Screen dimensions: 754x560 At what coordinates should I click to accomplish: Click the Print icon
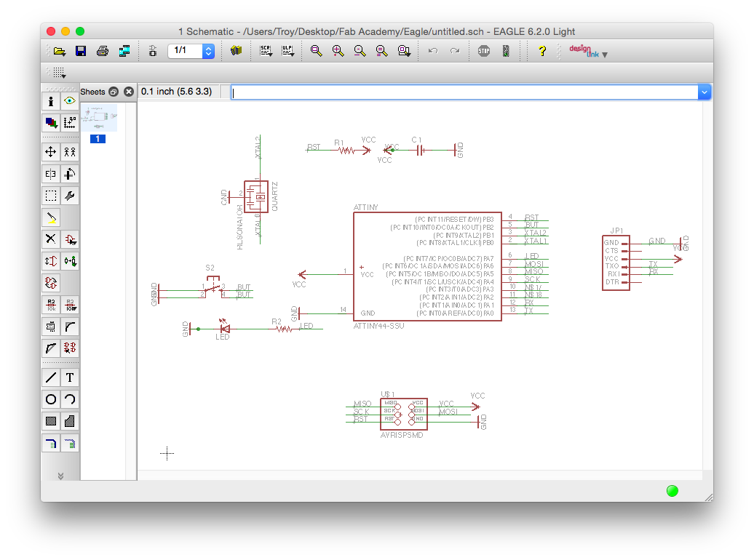[103, 51]
